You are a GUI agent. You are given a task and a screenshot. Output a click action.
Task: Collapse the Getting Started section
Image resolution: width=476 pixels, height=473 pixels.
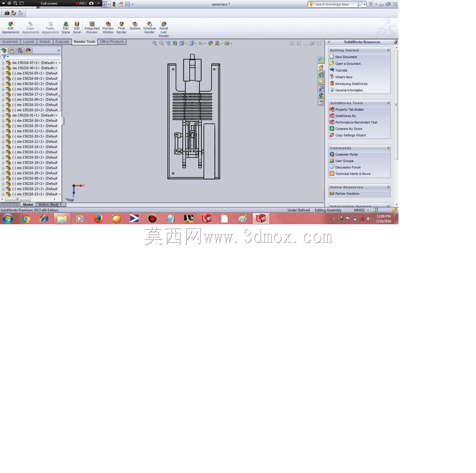pos(388,50)
